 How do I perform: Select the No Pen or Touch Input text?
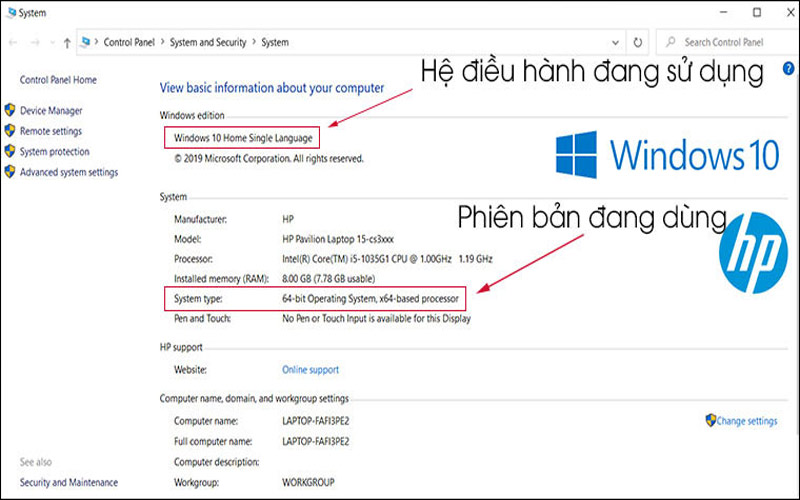pyautogui.click(x=377, y=319)
